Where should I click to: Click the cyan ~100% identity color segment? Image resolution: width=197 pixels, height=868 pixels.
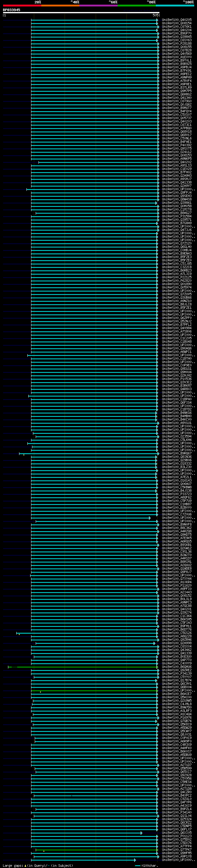click(x=175, y=6)
